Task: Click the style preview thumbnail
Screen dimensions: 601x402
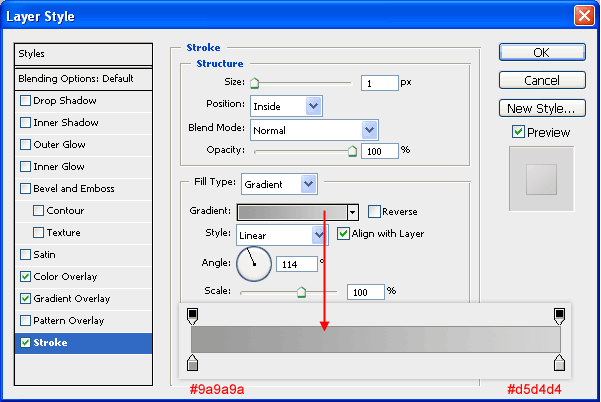Action: tap(541, 179)
